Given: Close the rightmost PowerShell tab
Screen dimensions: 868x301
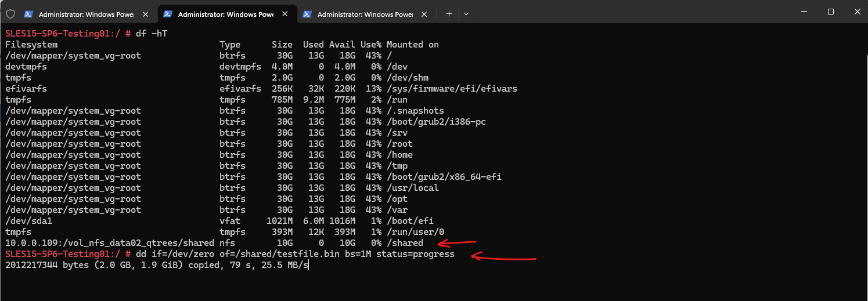Looking at the screenshot, I should coord(424,14).
